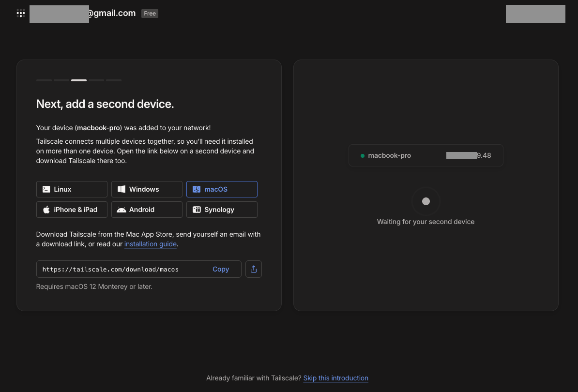Open the installation guide link
Screen dimensions: 578x392
point(151,244)
